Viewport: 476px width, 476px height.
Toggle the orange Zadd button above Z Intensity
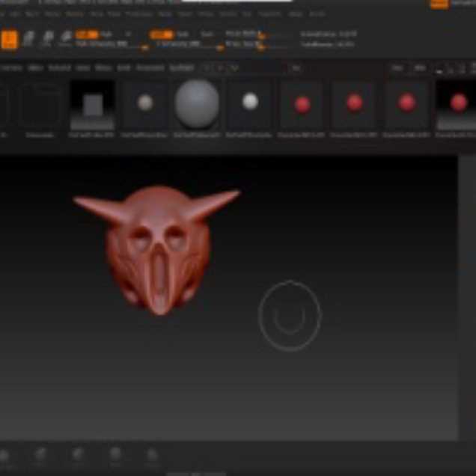point(162,34)
